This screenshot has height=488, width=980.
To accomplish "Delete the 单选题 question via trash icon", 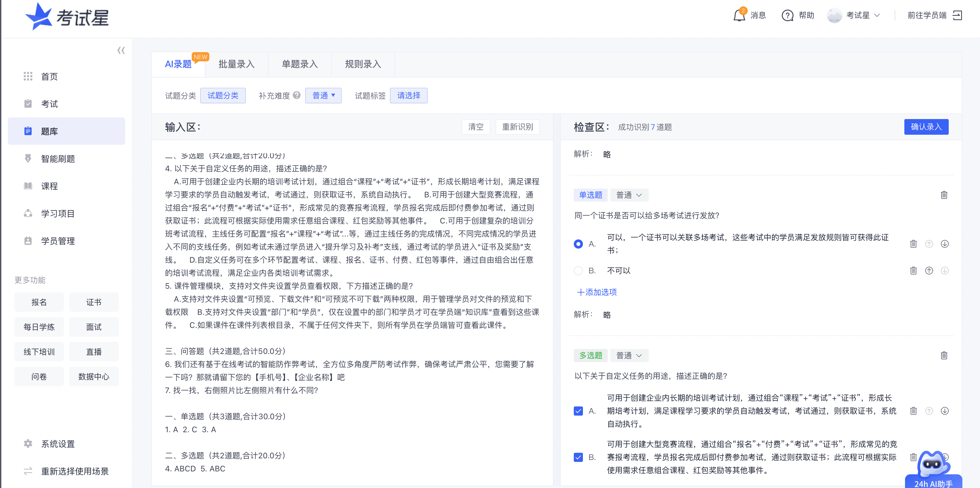I will (944, 195).
